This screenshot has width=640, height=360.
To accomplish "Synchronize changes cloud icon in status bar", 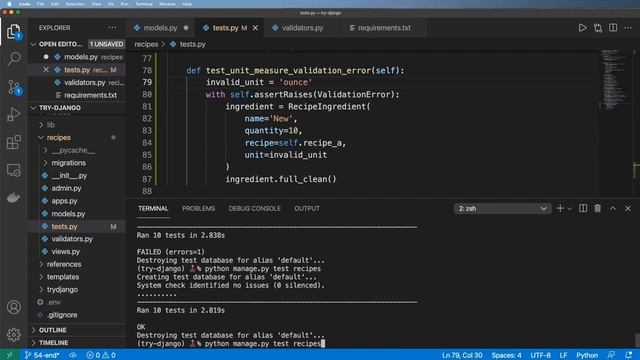I will [73, 355].
